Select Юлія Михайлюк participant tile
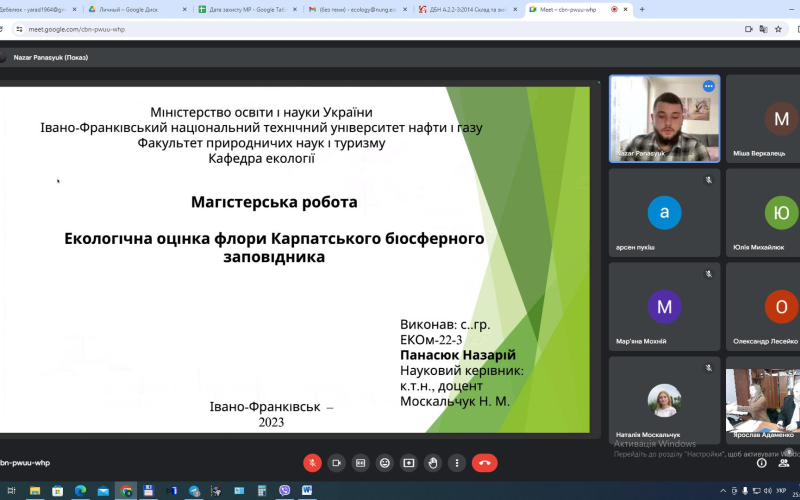The height and width of the screenshot is (500, 800). pyautogui.click(x=763, y=213)
